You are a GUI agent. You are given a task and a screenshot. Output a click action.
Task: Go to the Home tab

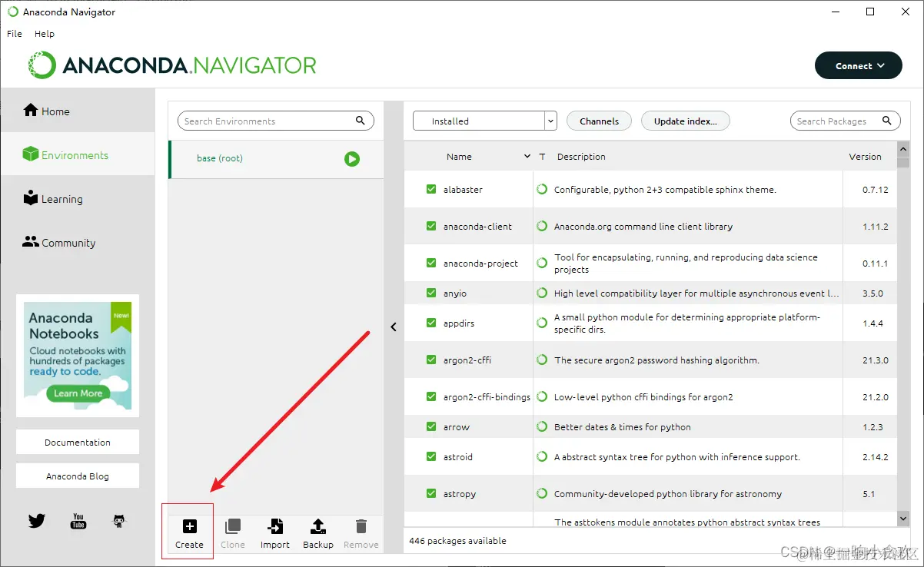(77, 111)
